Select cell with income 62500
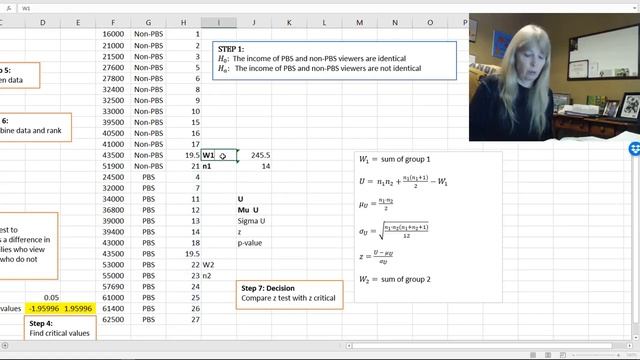The image size is (640, 360). tap(113, 320)
